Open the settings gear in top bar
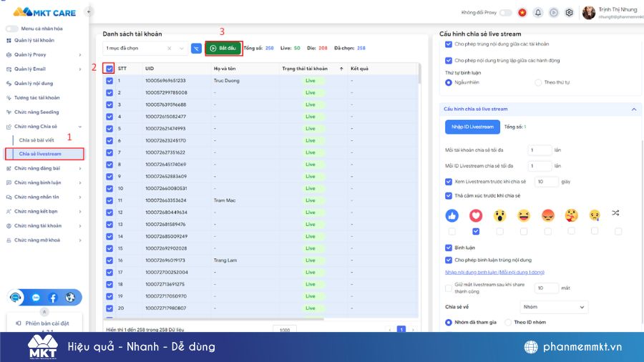644x362 pixels. pos(569,13)
